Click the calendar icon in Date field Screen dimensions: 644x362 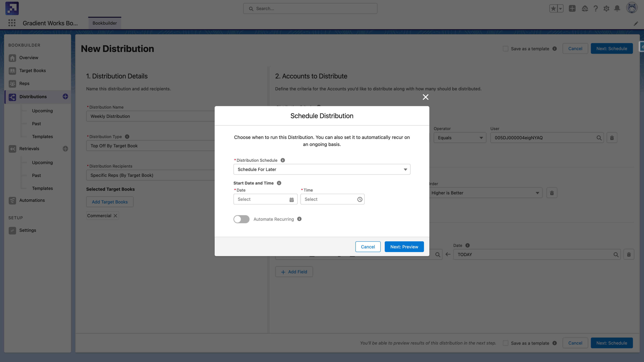(x=291, y=199)
